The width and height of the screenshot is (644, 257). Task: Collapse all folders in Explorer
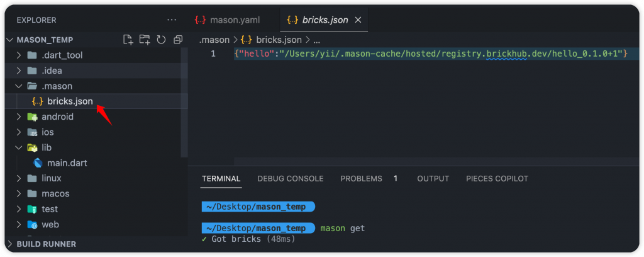[x=178, y=40]
